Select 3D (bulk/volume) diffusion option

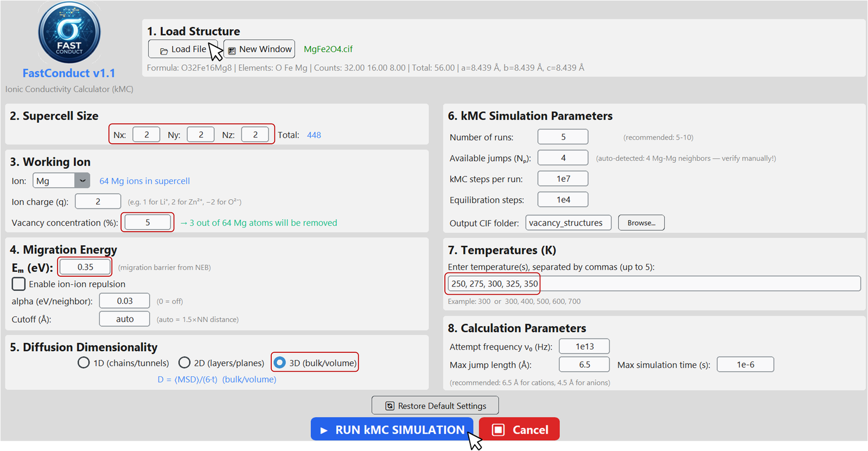pyautogui.click(x=279, y=363)
